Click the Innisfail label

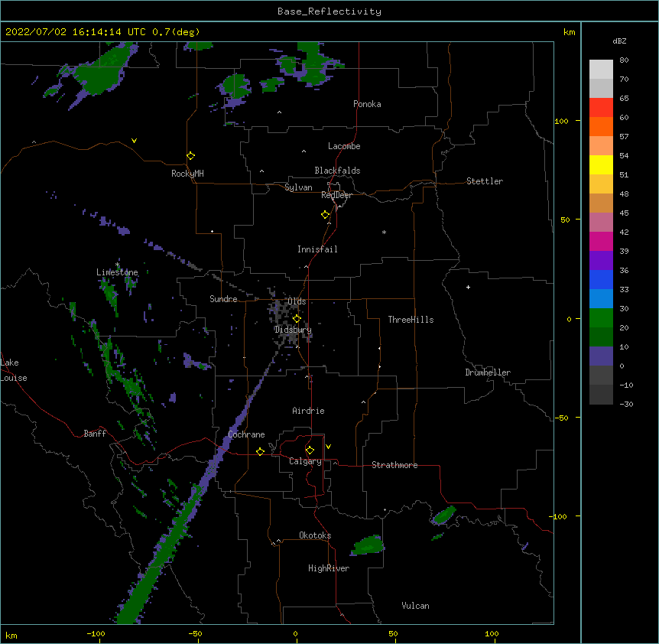click(317, 249)
